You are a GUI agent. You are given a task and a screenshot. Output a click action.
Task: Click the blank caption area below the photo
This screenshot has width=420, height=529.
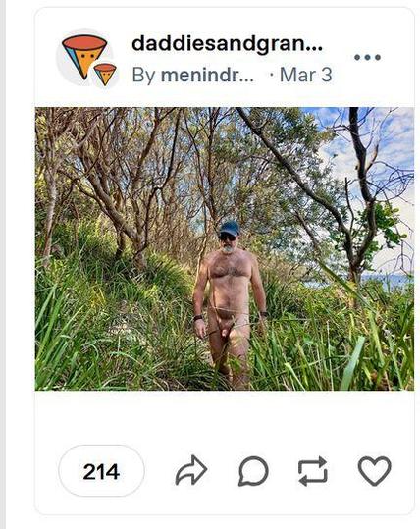[225, 417]
